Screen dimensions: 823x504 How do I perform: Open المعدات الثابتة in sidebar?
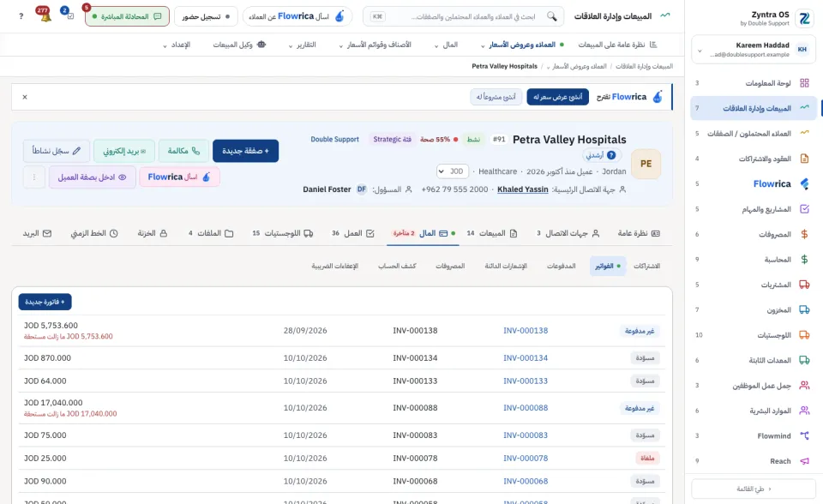(754, 360)
